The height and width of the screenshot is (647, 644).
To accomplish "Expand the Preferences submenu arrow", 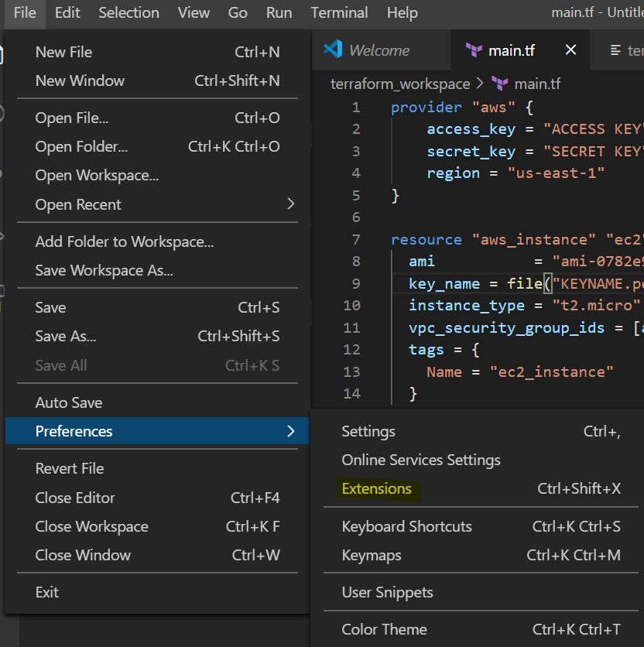I will coord(291,431).
